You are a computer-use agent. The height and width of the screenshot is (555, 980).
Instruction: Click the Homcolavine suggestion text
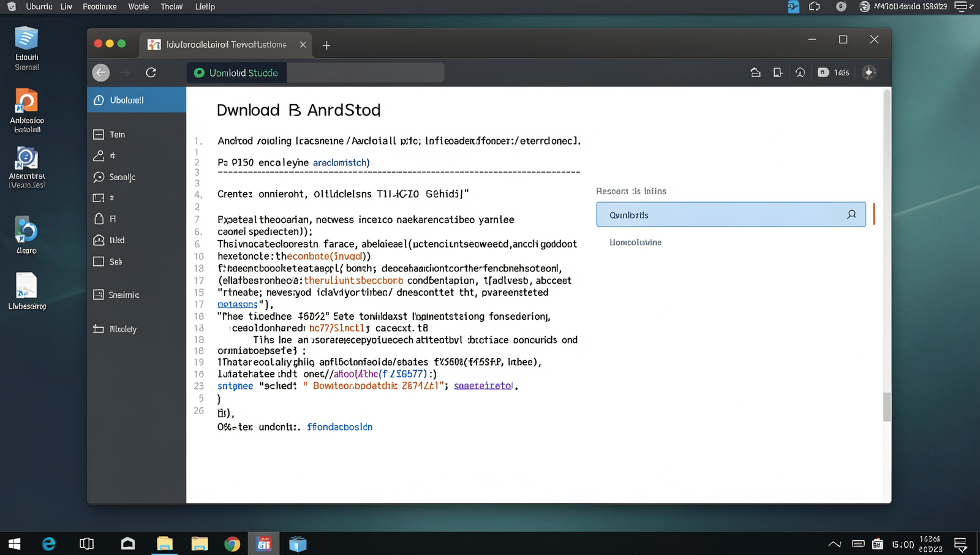(x=635, y=243)
